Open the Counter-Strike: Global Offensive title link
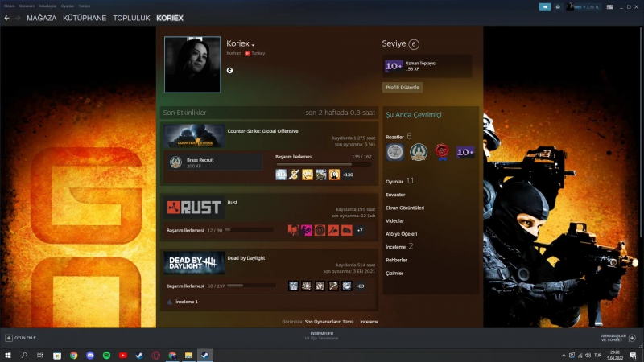Screen dimensions: 644x362 [x=263, y=131]
